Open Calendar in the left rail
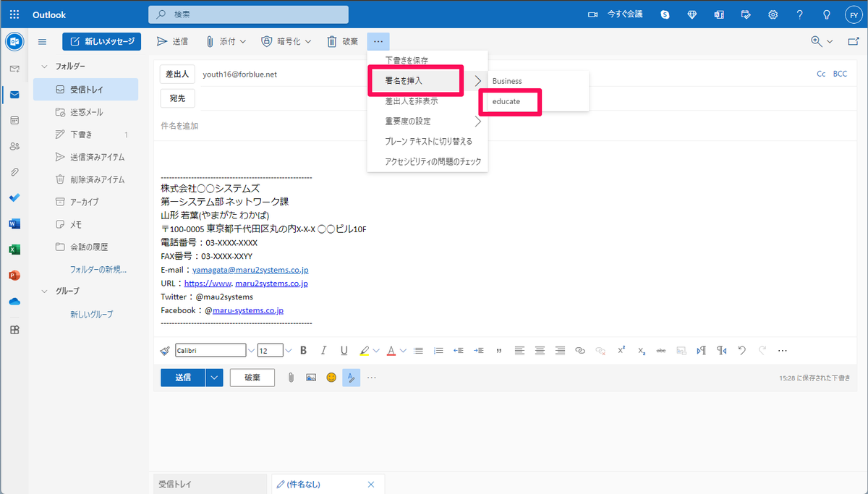 tap(14, 120)
